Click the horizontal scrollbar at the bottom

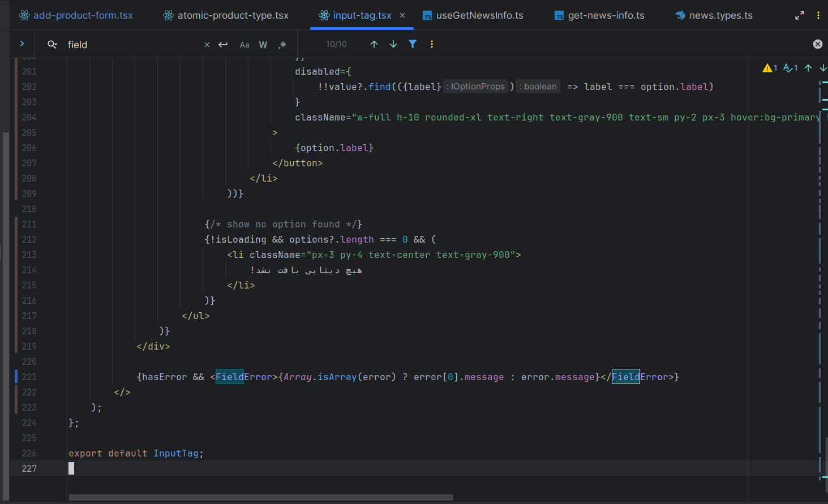[x=260, y=498]
